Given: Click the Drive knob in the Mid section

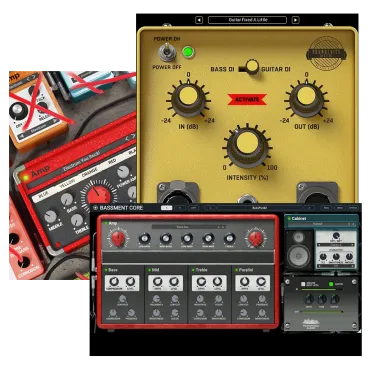Looking at the screenshot, I should point(157,282).
